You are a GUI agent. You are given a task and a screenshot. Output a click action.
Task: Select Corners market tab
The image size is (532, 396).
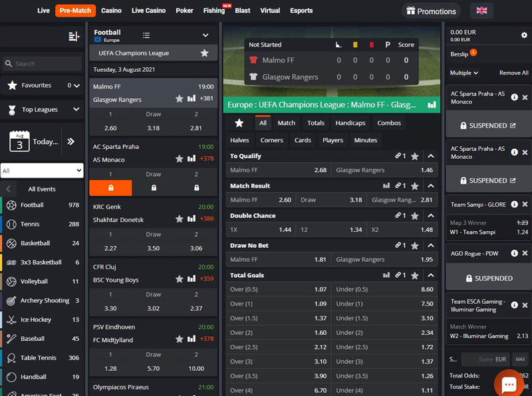(x=272, y=140)
